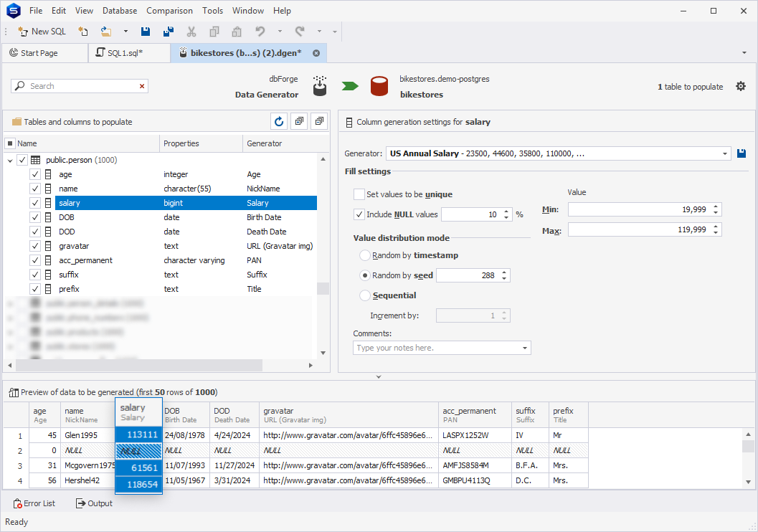Open the Comparison menu
Screen dimensions: 758x532
[169, 11]
